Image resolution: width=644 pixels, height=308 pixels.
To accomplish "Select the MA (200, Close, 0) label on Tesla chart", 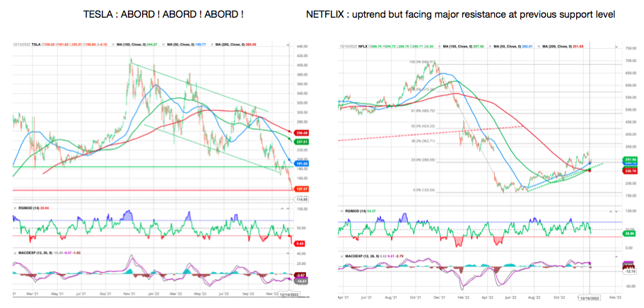I will (x=230, y=45).
